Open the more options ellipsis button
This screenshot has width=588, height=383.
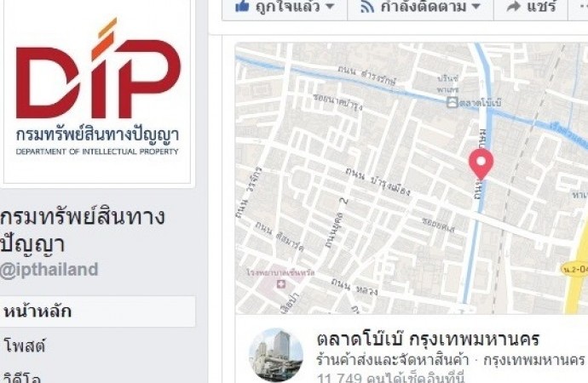581,6
